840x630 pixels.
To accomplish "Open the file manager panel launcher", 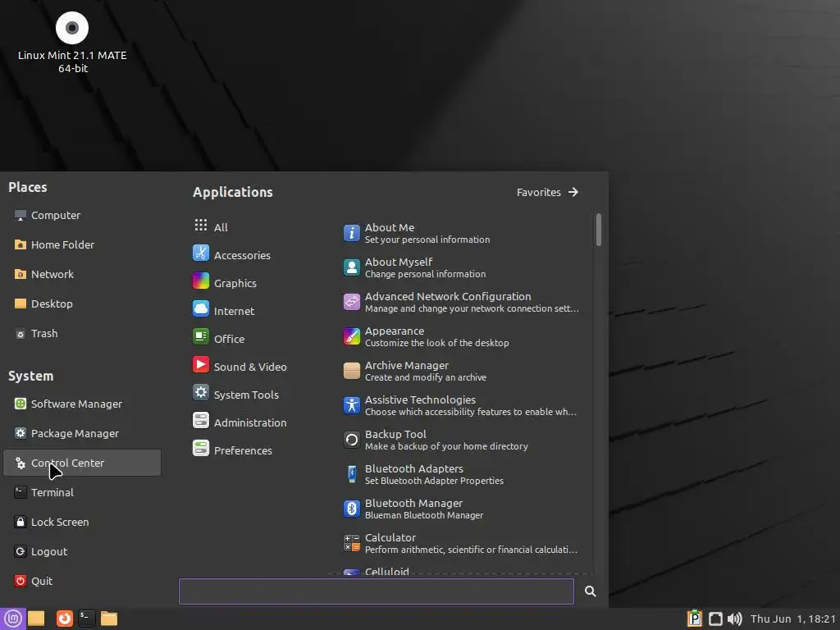I will [x=109, y=619].
